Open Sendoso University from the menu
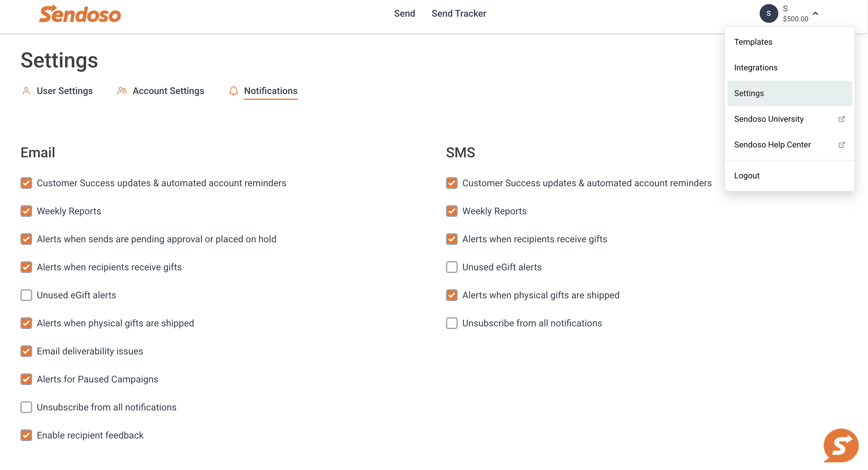868x470 pixels. pos(789,119)
